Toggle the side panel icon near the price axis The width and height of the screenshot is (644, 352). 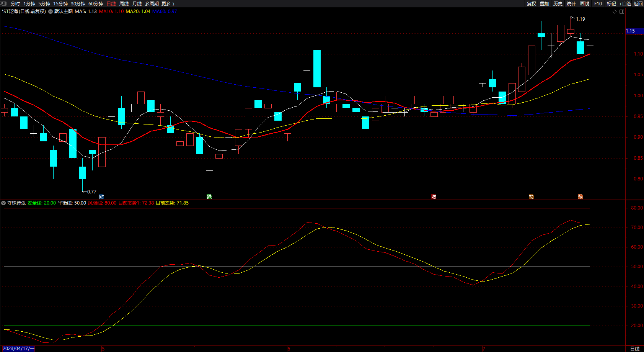(x=622, y=11)
